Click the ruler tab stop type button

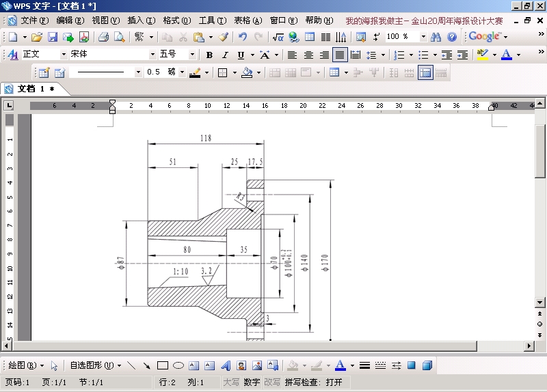pos(9,105)
